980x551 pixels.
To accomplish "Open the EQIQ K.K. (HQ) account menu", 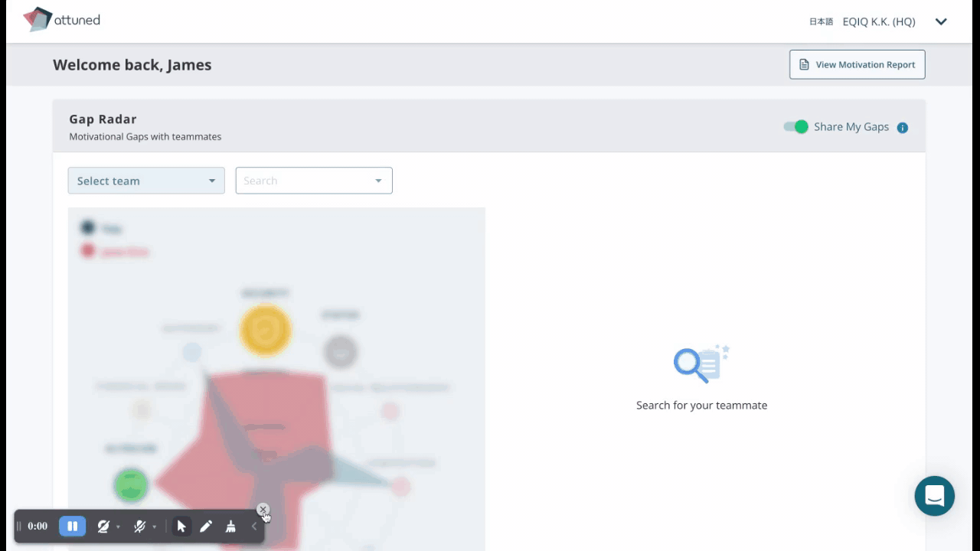I will (x=879, y=21).
